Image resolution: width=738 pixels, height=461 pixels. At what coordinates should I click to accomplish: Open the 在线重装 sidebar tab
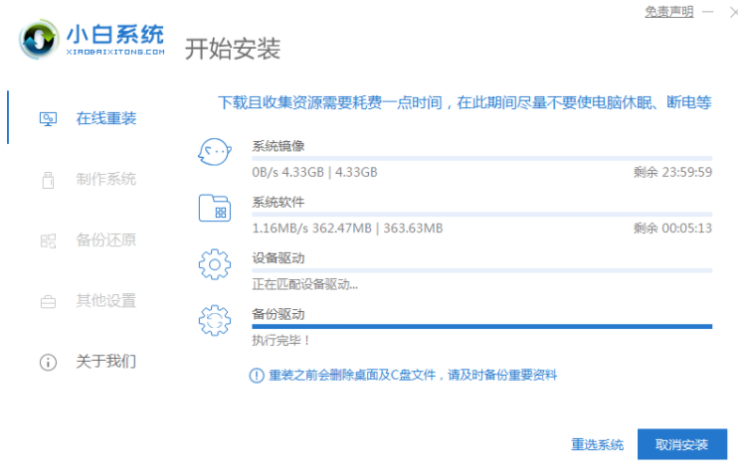point(106,119)
